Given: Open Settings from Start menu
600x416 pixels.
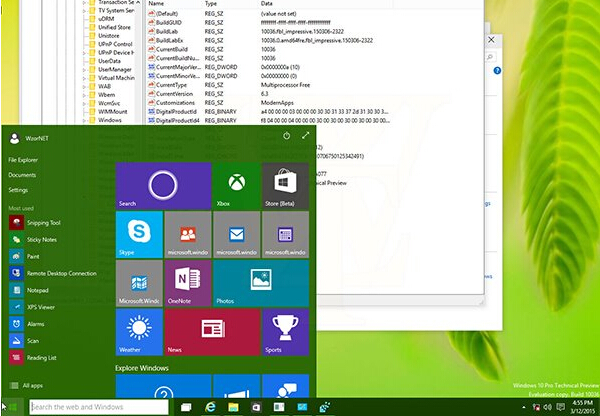Looking at the screenshot, I should coord(18,190).
